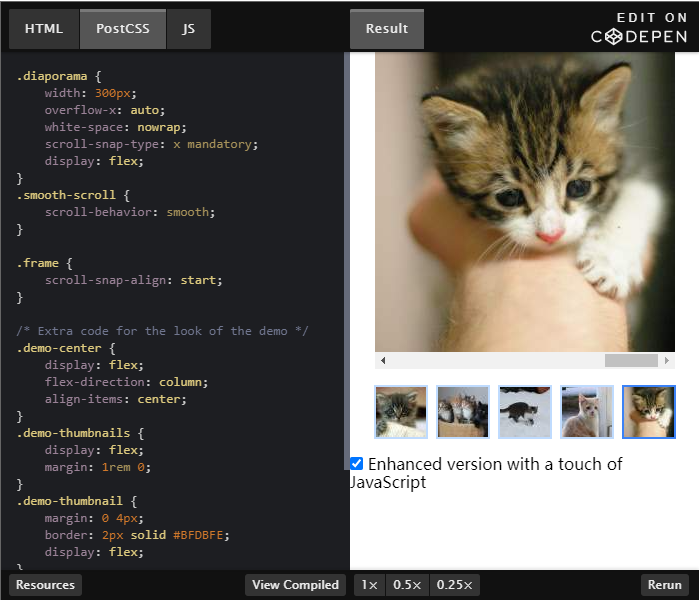
Task: Click the slideshow scrollbar left arrow
Action: (383, 360)
